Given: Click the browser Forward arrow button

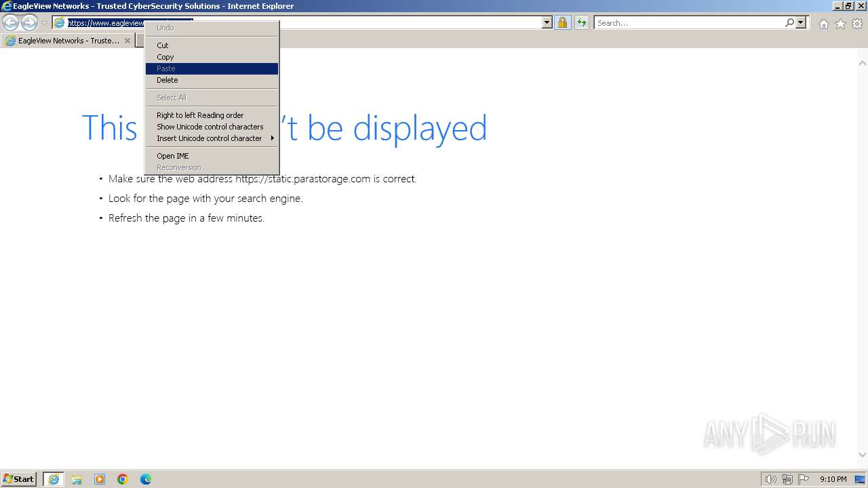Looking at the screenshot, I should tap(29, 23).
